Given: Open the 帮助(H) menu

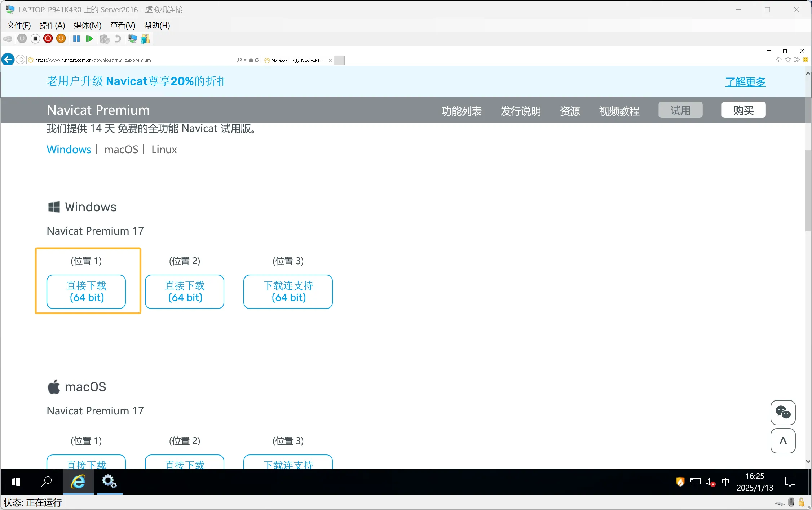Looking at the screenshot, I should (x=157, y=25).
